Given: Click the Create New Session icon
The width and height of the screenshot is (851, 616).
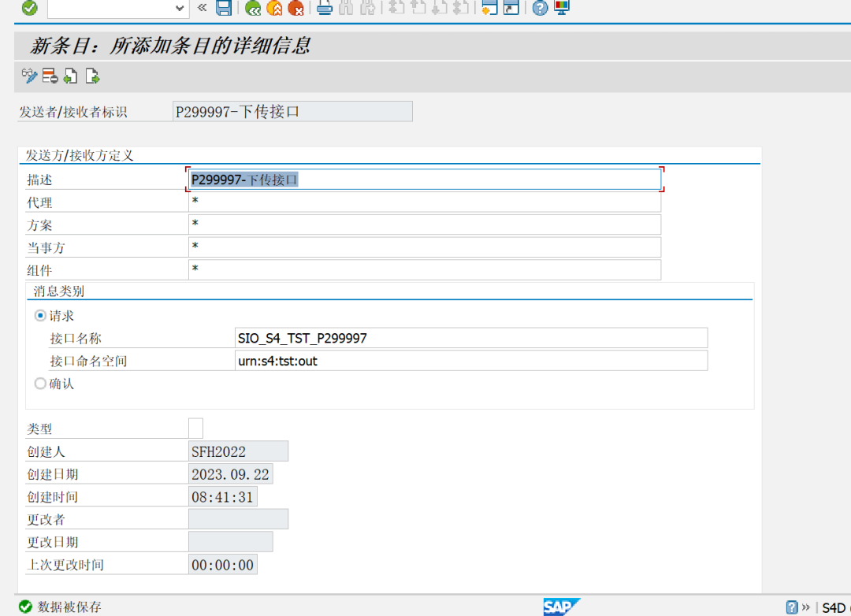Looking at the screenshot, I should (x=489, y=8).
